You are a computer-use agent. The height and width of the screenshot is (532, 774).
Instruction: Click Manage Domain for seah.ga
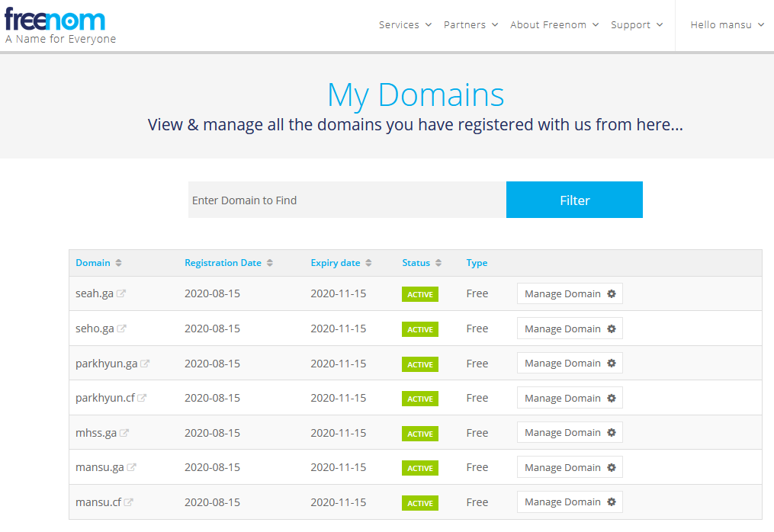[x=570, y=294]
